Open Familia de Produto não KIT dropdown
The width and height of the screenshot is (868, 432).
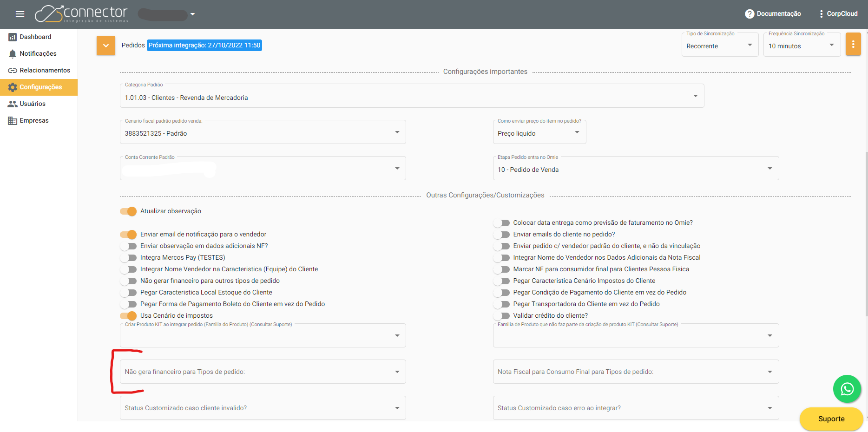click(636, 336)
